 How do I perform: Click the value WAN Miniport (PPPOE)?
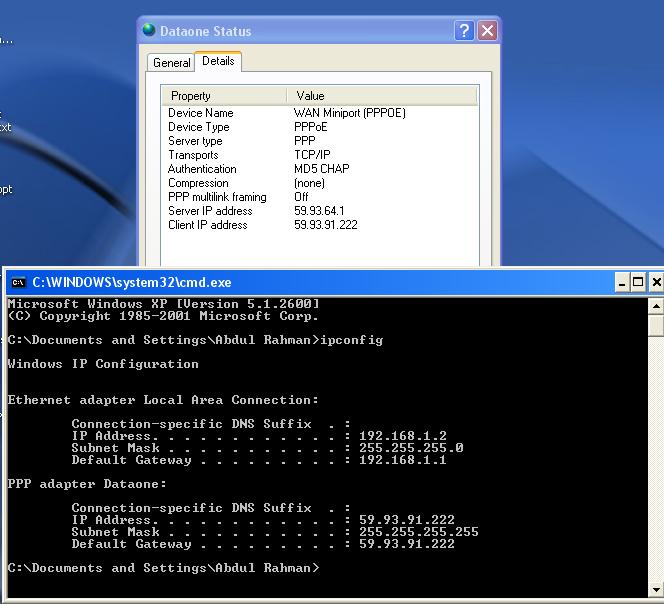tap(350, 113)
